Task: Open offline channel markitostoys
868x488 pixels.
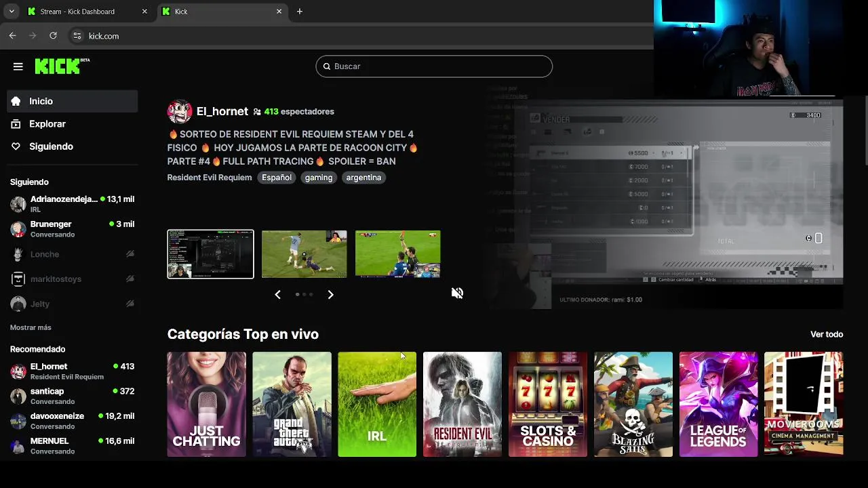Action: [x=72, y=279]
